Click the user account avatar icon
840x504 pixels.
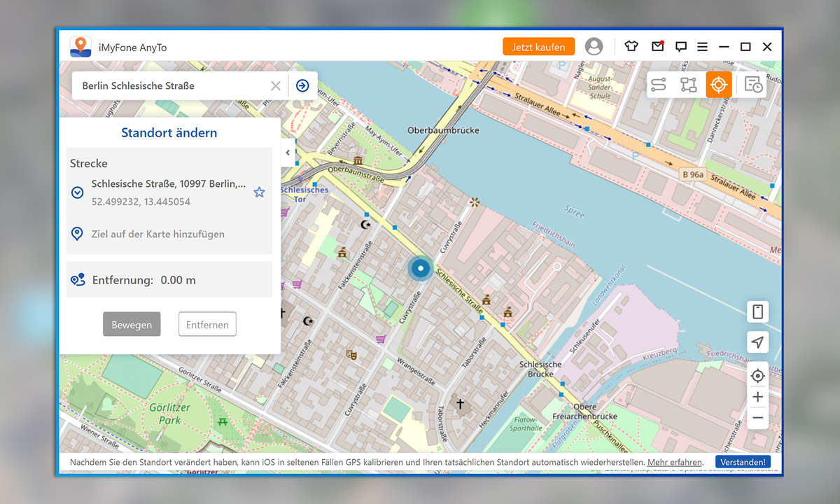click(594, 47)
